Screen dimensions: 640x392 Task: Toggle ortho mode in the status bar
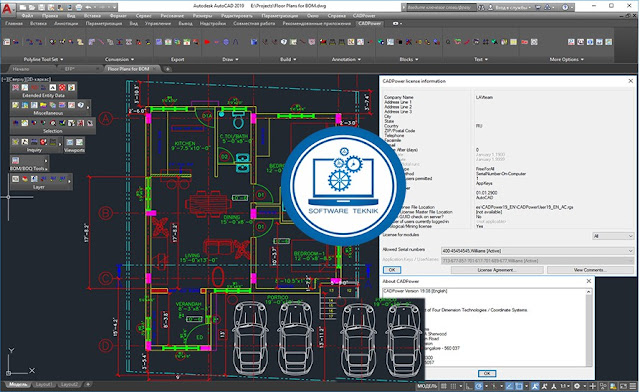[469, 386]
